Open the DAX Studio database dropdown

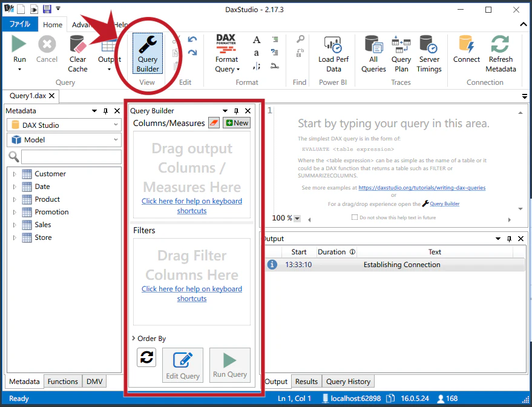64,125
